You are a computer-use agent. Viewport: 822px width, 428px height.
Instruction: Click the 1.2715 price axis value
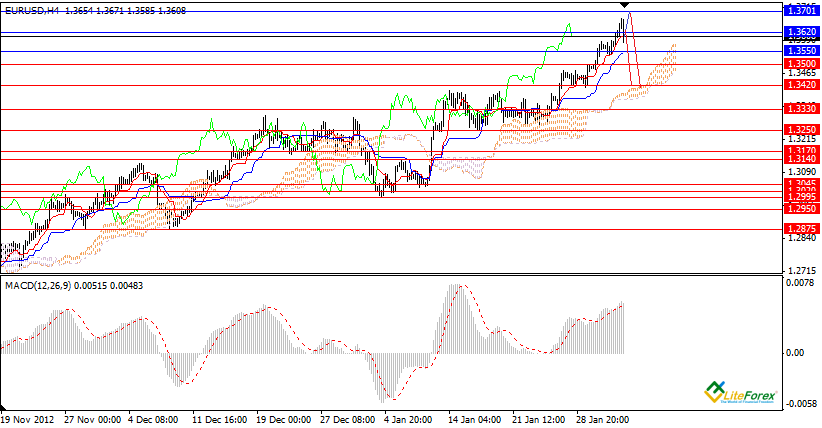coord(802,271)
